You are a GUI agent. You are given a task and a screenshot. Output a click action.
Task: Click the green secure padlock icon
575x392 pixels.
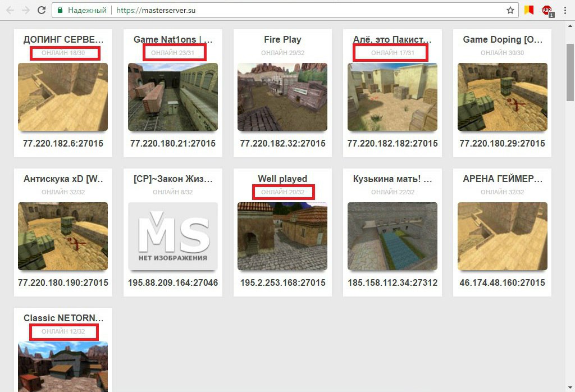(60, 10)
